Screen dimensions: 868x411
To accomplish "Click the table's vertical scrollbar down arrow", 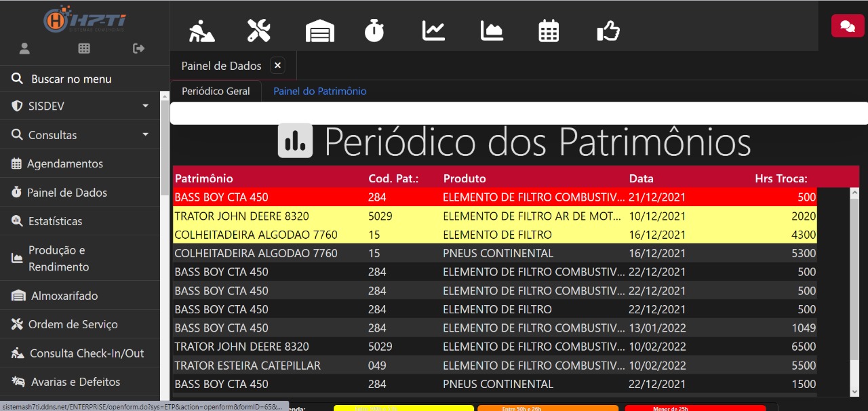I will (854, 391).
